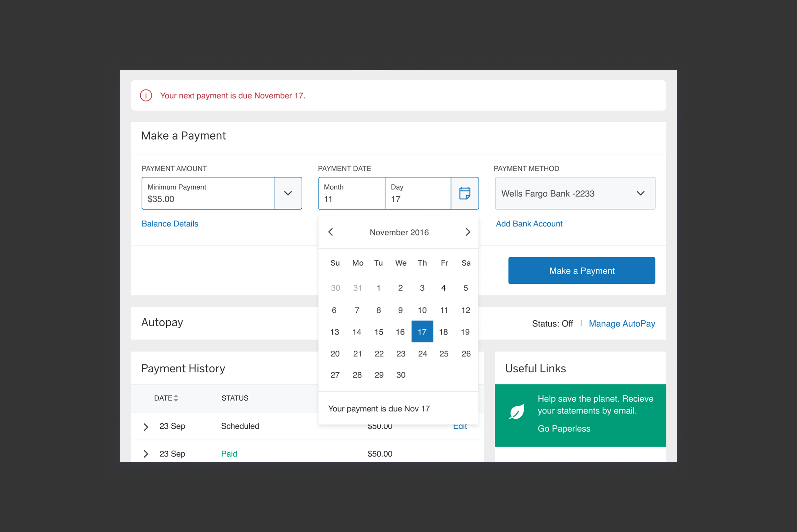Open the Manage AutoPay link
This screenshot has height=532, width=797.
tap(621, 324)
